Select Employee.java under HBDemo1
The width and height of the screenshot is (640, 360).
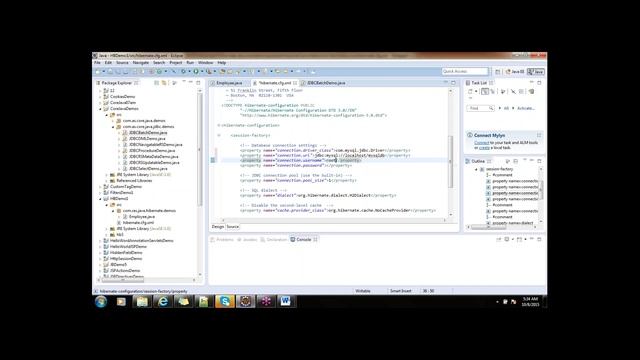pyautogui.click(x=141, y=217)
